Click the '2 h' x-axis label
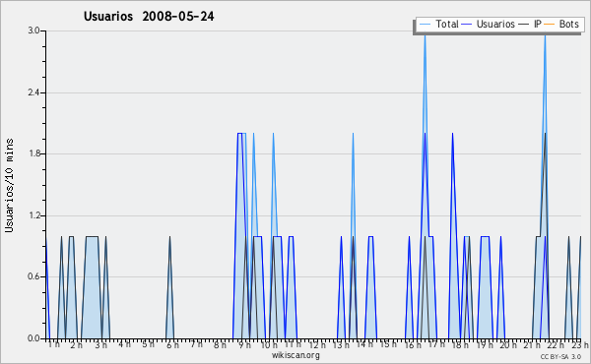 [x=76, y=345]
